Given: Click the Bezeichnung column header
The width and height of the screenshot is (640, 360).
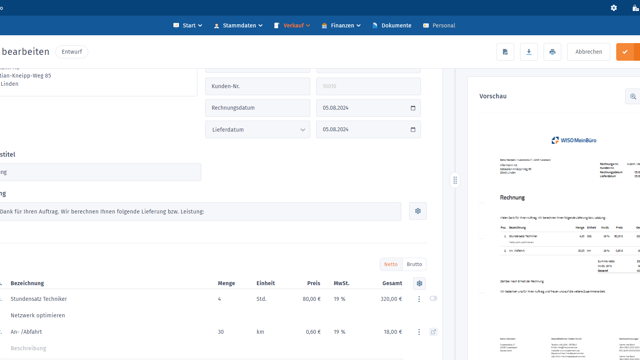Looking at the screenshot, I should tap(27, 283).
